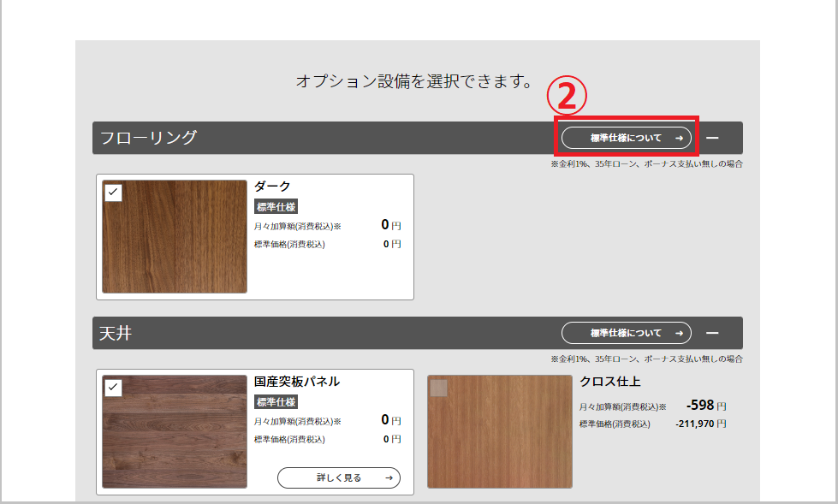Collapse the フローリング section using minus icon
This screenshot has height=504, width=838.
pos(711,138)
